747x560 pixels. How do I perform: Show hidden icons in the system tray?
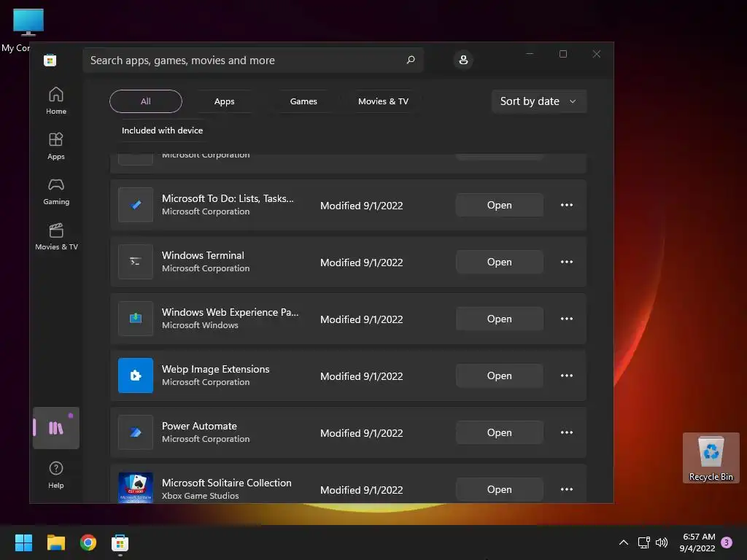pos(623,542)
